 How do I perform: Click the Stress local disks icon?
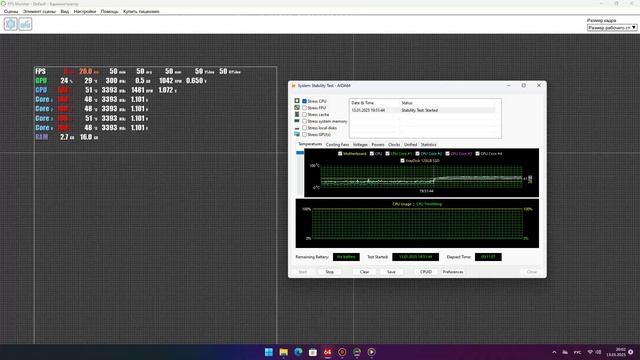(x=297, y=128)
